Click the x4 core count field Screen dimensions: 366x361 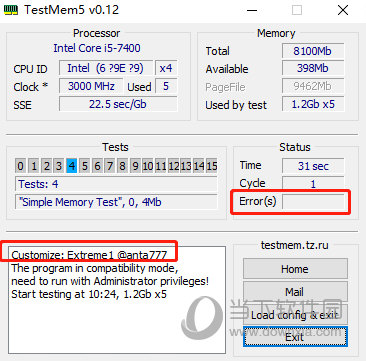pyautogui.click(x=166, y=68)
